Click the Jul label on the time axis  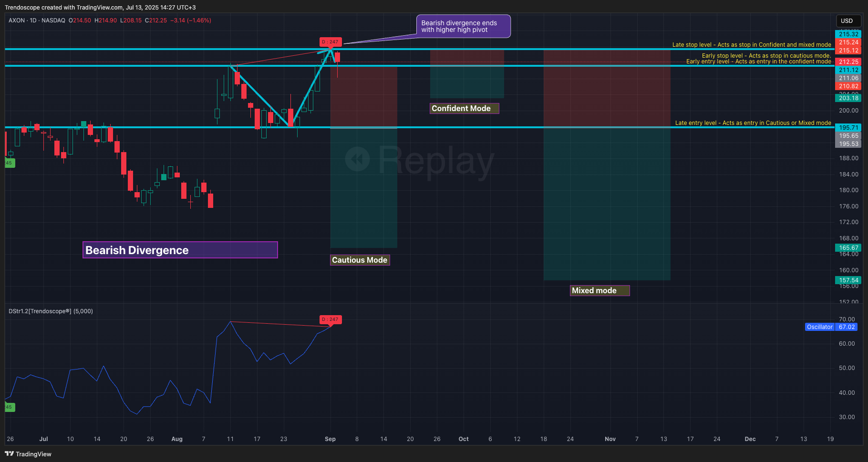pos(43,439)
